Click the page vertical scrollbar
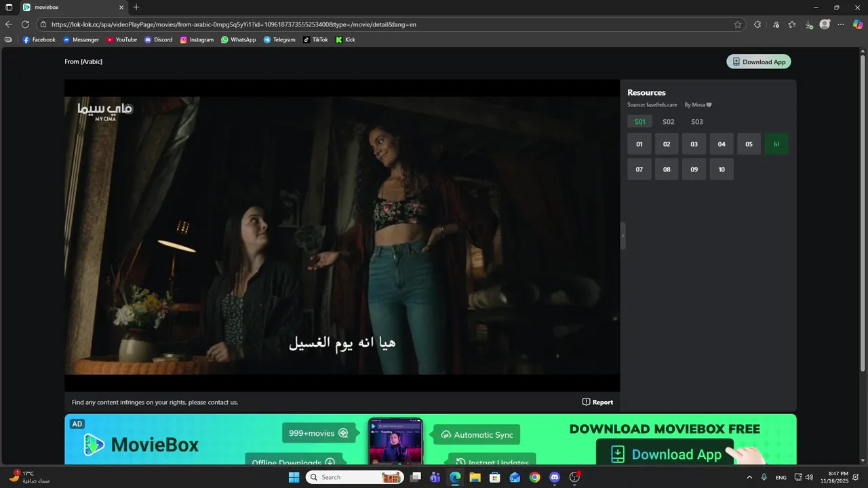This screenshot has width=868, height=488. coord(863,213)
